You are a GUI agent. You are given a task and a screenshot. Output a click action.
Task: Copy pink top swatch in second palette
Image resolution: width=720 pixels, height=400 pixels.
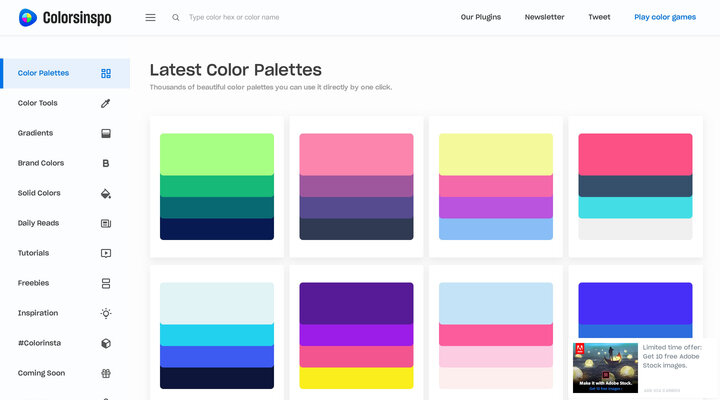(x=356, y=154)
